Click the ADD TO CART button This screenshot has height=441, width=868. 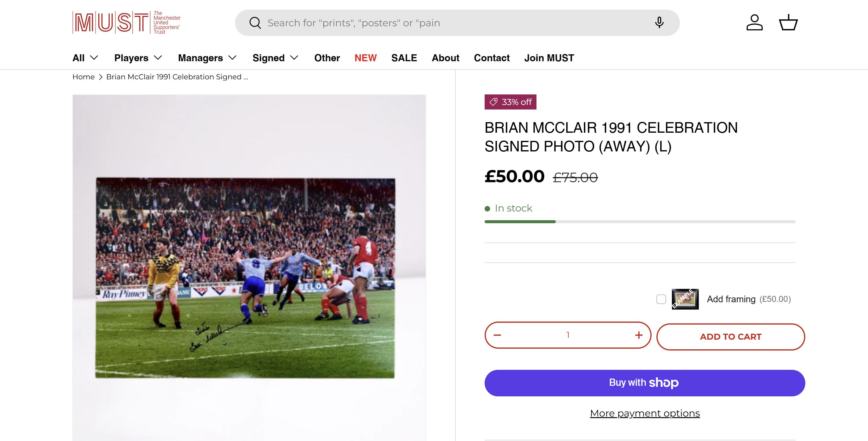pyautogui.click(x=731, y=337)
